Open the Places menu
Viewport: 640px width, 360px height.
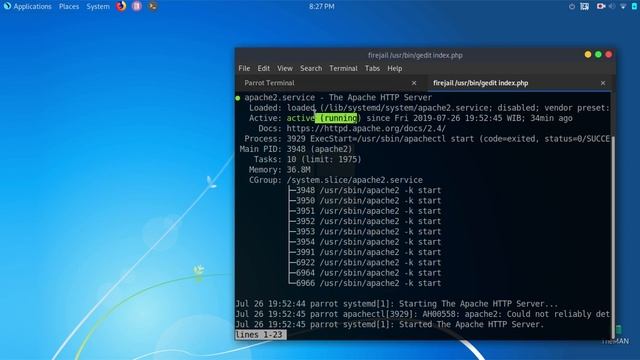[x=69, y=7]
